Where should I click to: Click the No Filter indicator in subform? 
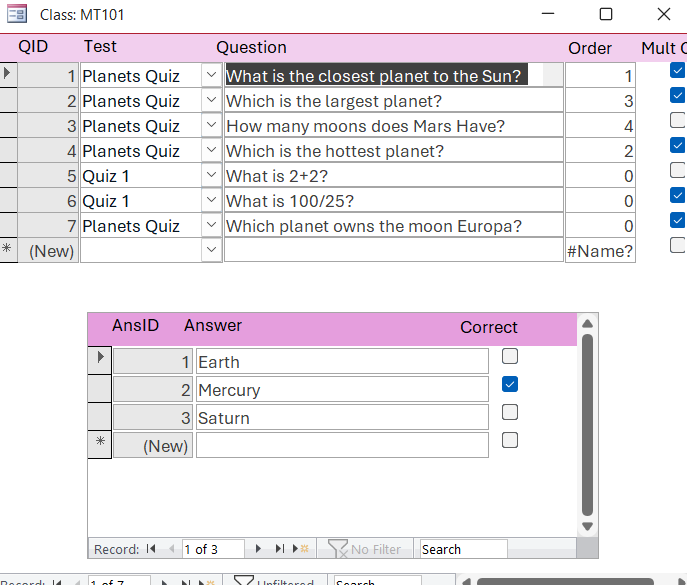click(x=365, y=549)
